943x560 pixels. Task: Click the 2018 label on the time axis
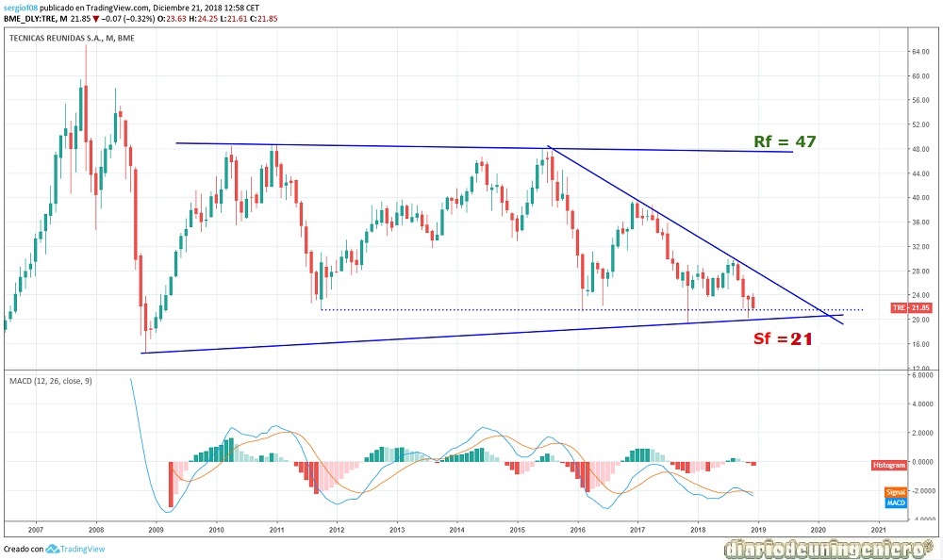(x=698, y=530)
